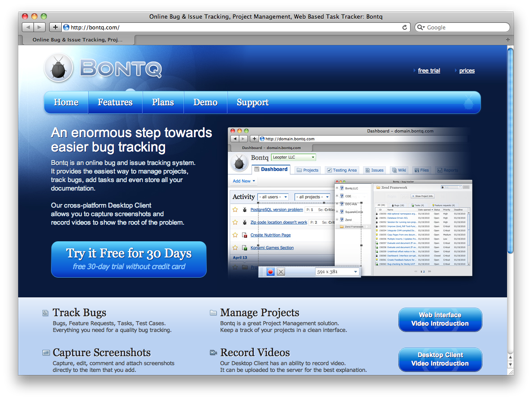Click the browser forward arrow button
This screenshot has height=400, width=532.
coord(39,27)
